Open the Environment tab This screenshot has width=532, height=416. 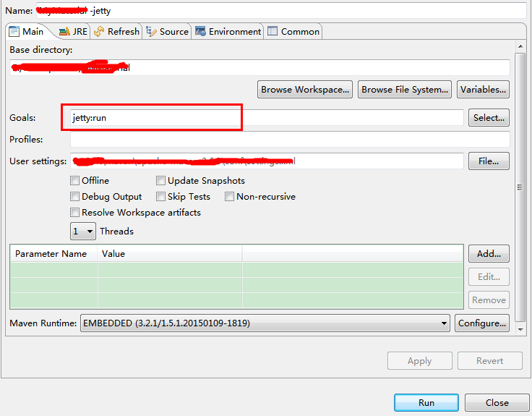point(228,32)
